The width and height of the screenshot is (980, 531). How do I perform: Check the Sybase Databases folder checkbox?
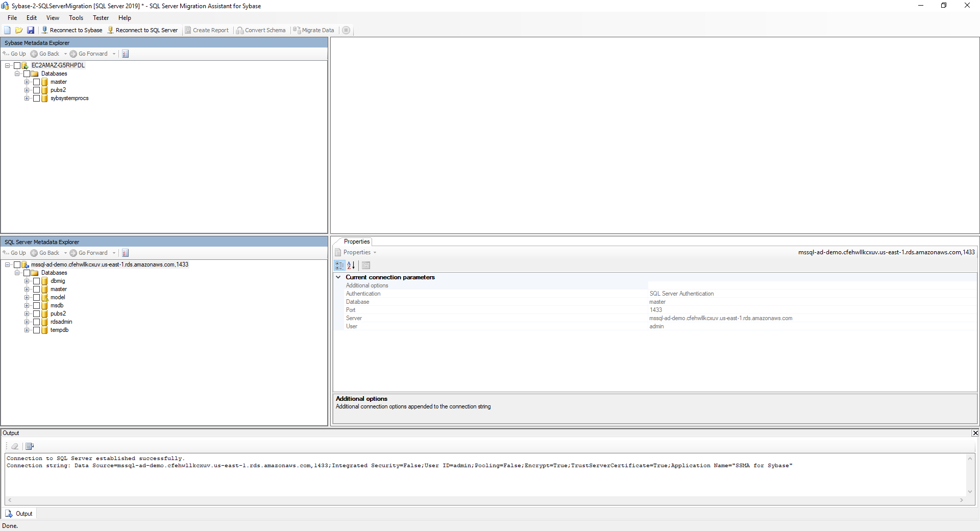click(27, 74)
